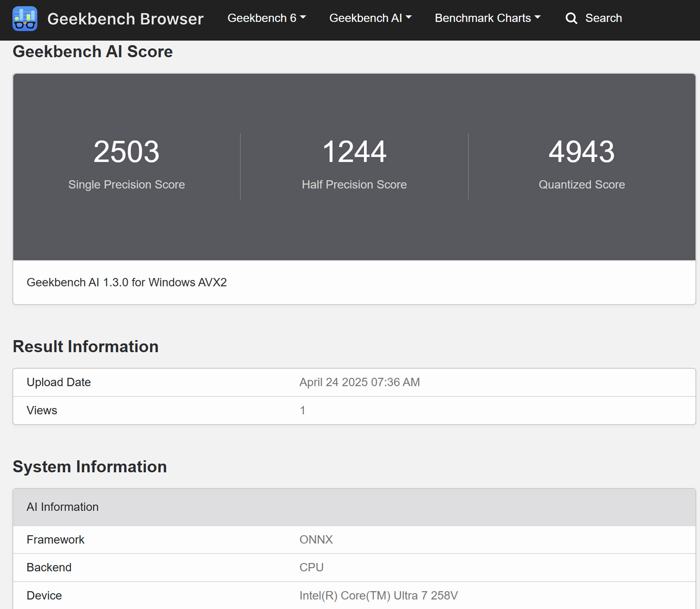The image size is (700, 609).
Task: Open the Benchmark Charts dropdown
Action: coord(487,18)
